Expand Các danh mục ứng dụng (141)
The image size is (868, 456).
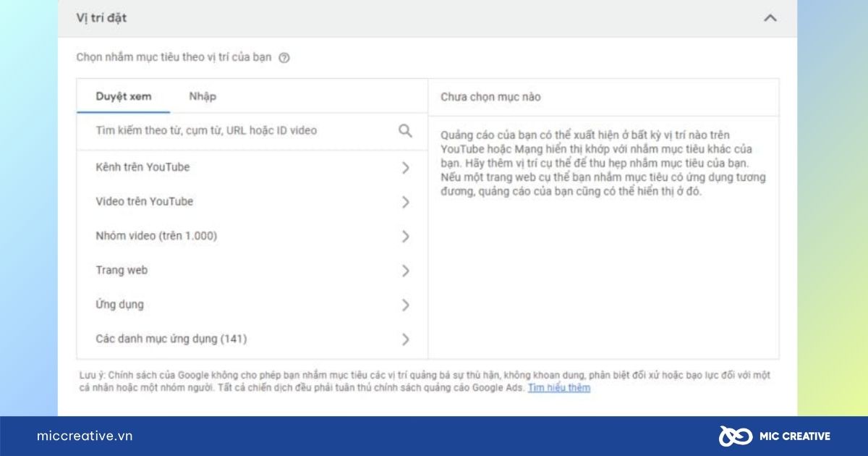pos(405,338)
